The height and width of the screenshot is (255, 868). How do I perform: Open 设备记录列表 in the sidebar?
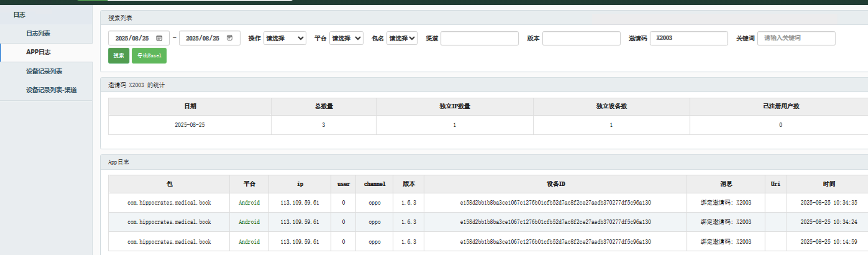click(x=44, y=71)
